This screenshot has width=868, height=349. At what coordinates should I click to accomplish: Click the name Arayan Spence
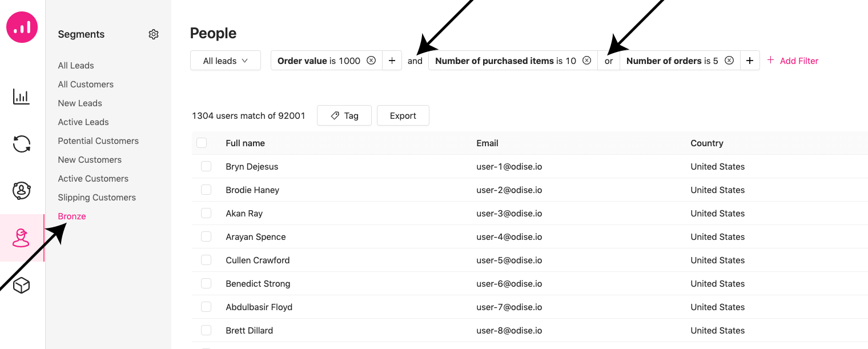[x=256, y=236]
